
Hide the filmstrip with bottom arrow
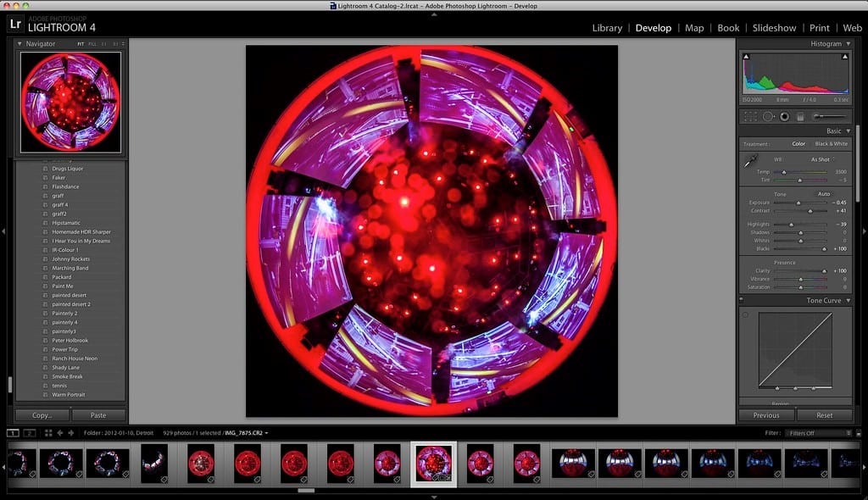point(434,497)
